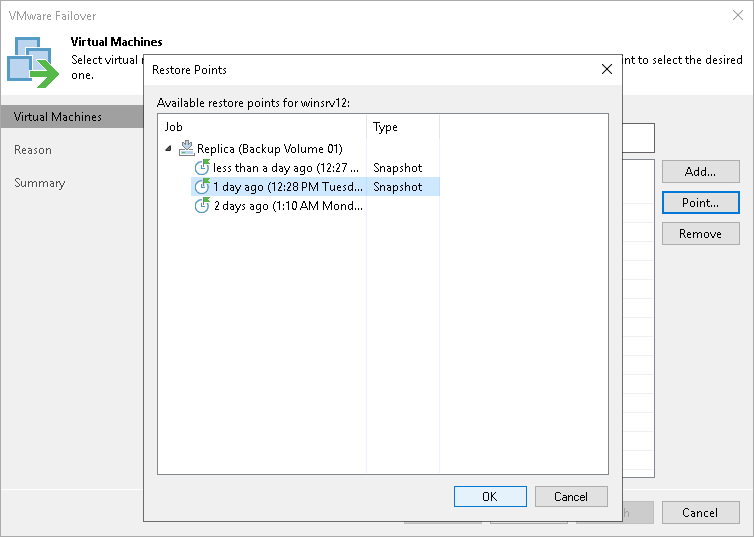
Task: Select the Replica (Backup Volume 01) row
Action: [x=262, y=149]
